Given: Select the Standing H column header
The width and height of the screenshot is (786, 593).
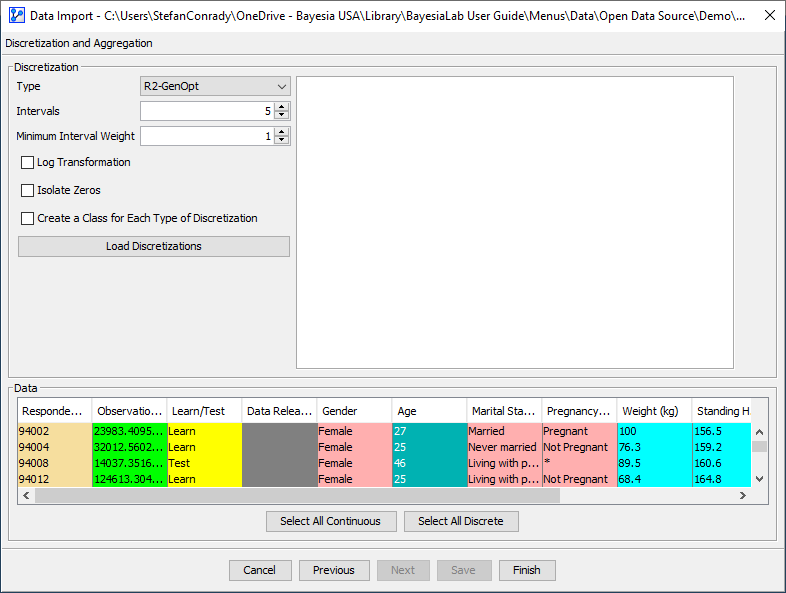Looking at the screenshot, I should click(x=722, y=411).
